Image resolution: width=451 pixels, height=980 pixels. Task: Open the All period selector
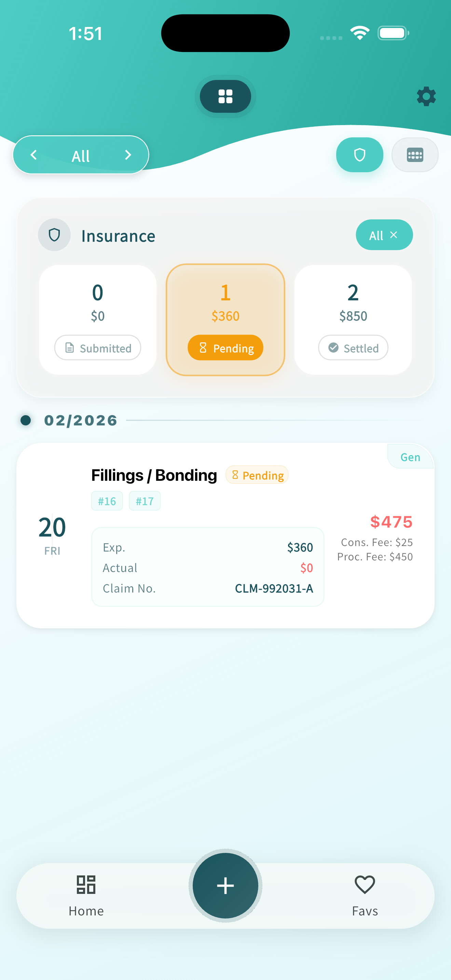[81, 155]
